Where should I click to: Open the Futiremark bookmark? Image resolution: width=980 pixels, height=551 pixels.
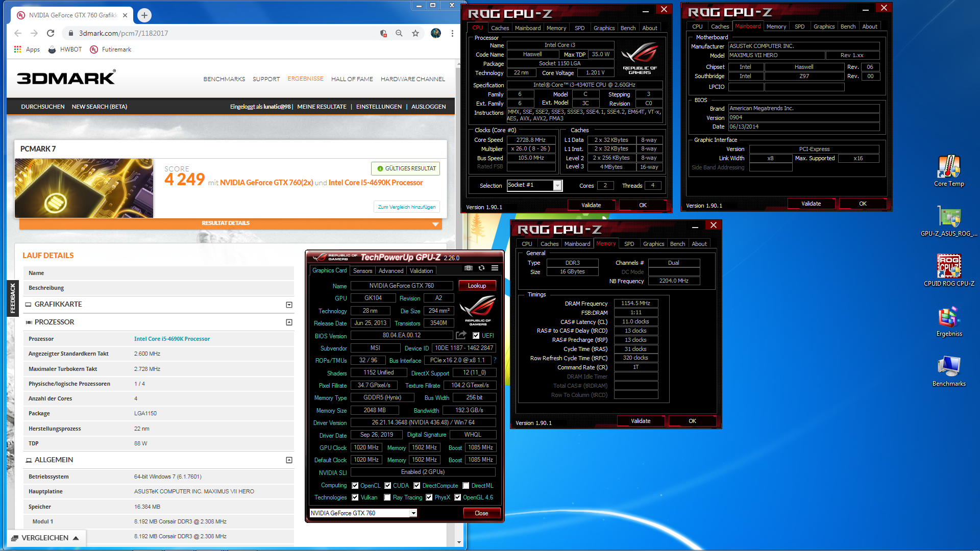coord(111,49)
